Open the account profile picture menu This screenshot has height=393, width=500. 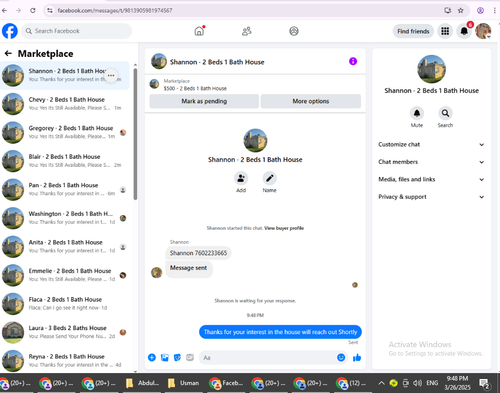[x=483, y=31]
